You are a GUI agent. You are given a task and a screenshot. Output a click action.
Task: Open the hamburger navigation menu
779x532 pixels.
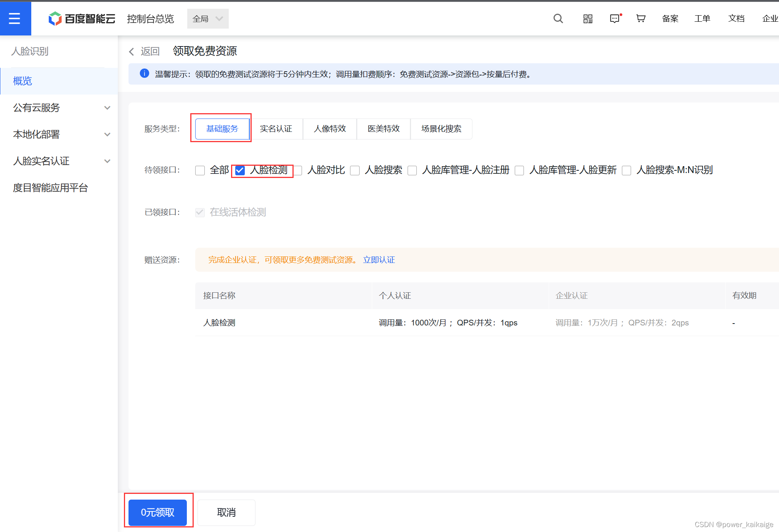coord(14,18)
